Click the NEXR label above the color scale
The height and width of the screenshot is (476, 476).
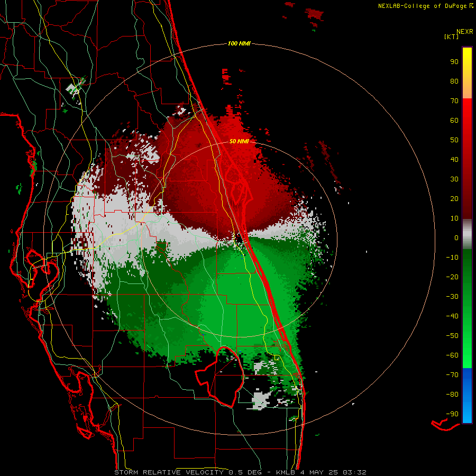[x=464, y=32]
